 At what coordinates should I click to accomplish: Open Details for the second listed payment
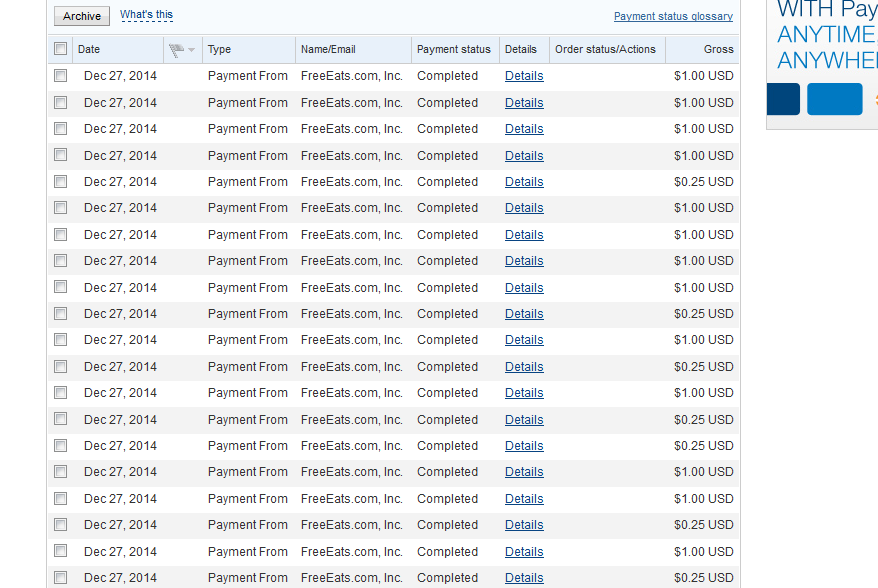coord(524,103)
